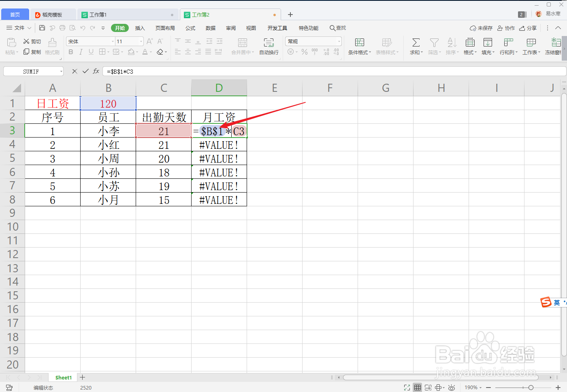Switch to the 工作簿1 document tab
Viewport: 567px width, 392px height.
coord(128,15)
